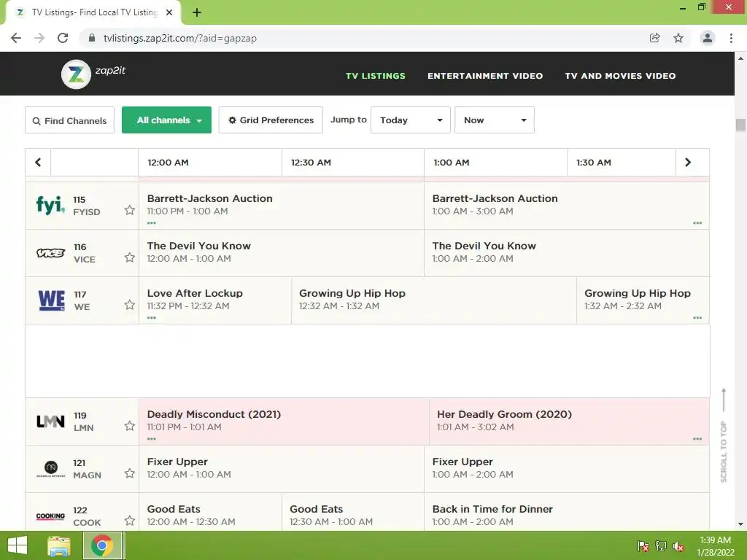Click ellipsis under Barrett-Jackson 11:00 PM show
747x560 pixels.
[152, 223]
